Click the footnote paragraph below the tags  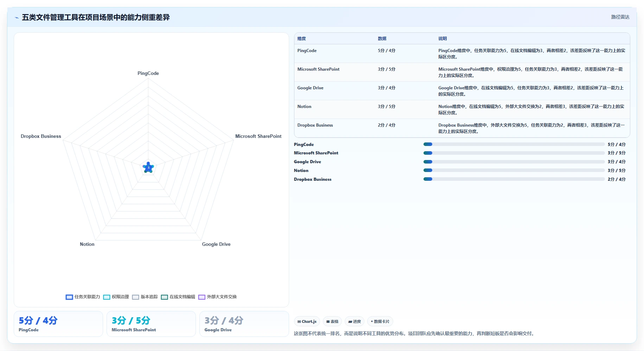tap(415, 333)
